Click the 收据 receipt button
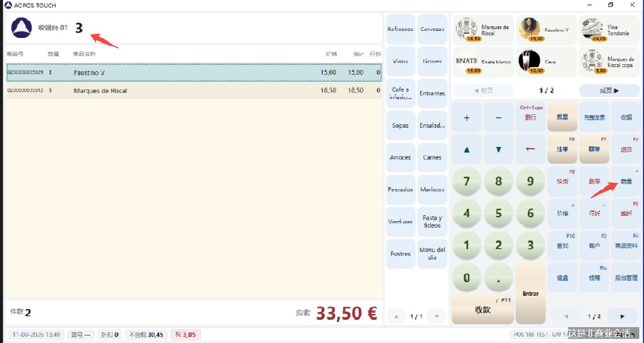This screenshot has height=343, width=644. pos(626,117)
